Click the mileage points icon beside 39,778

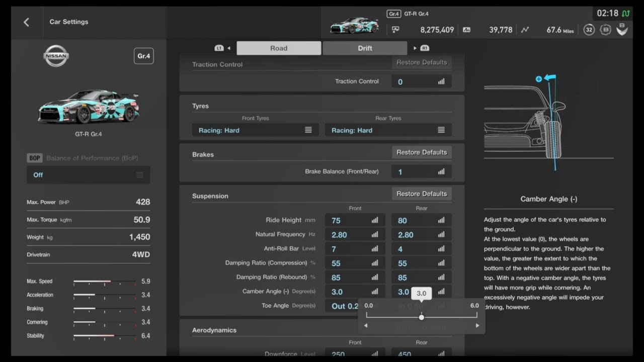coord(467,30)
